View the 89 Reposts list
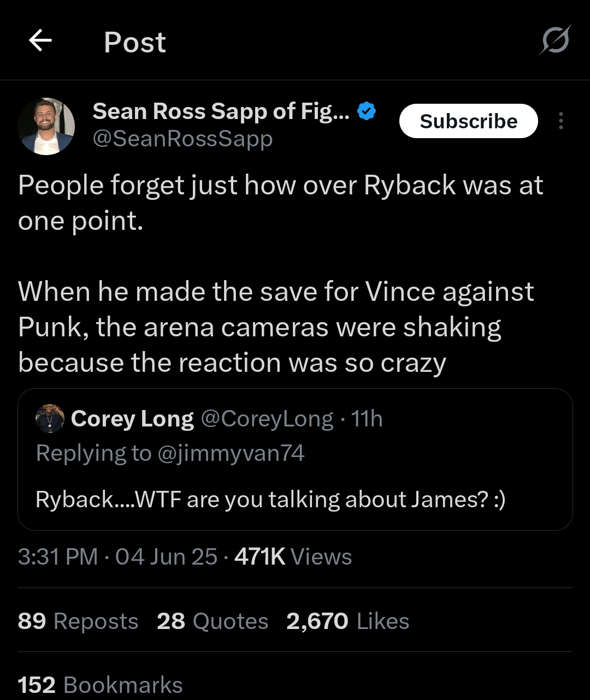The image size is (590, 700). point(78,621)
